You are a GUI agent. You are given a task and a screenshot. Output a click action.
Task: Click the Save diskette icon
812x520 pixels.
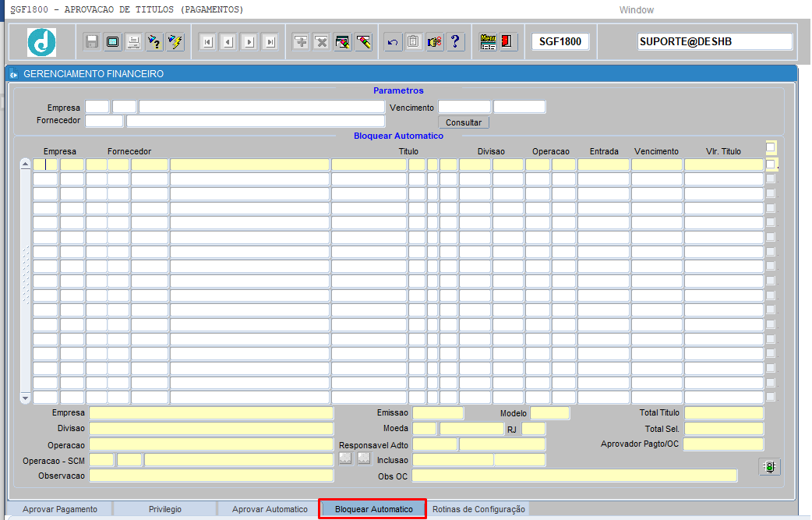pyautogui.click(x=92, y=42)
